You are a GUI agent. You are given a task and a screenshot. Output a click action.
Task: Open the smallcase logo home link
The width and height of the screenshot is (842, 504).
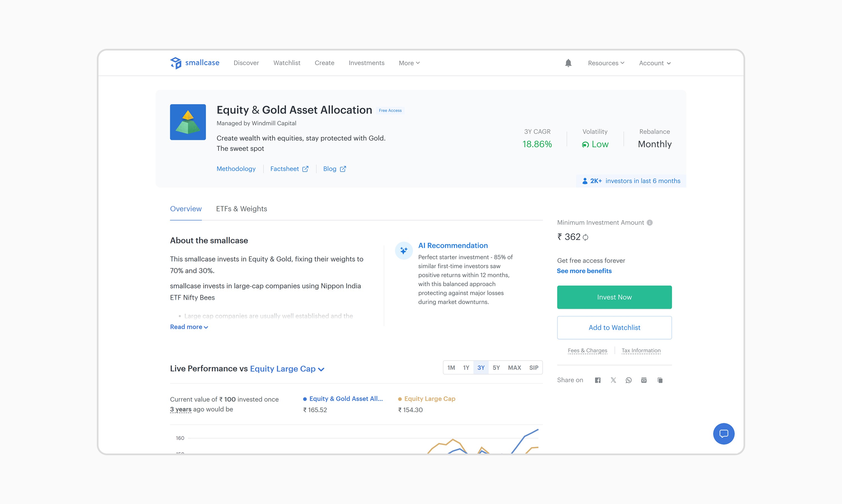coord(195,63)
